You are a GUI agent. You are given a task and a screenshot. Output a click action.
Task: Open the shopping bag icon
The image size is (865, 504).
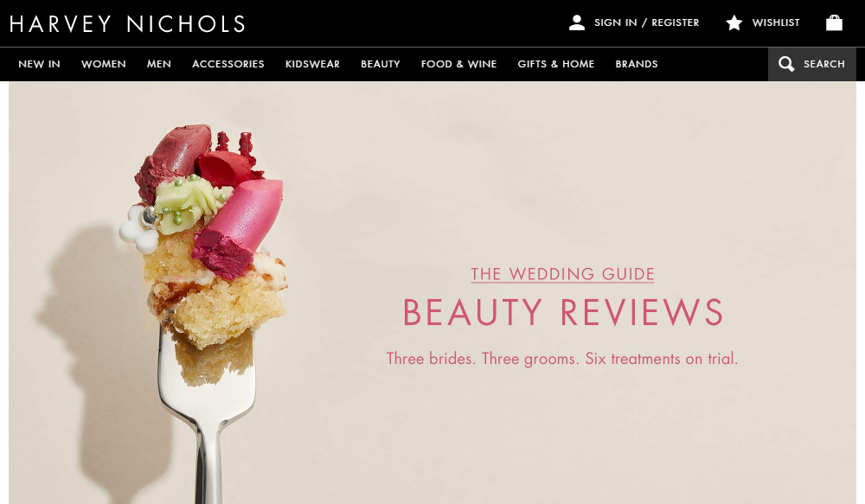click(x=834, y=22)
